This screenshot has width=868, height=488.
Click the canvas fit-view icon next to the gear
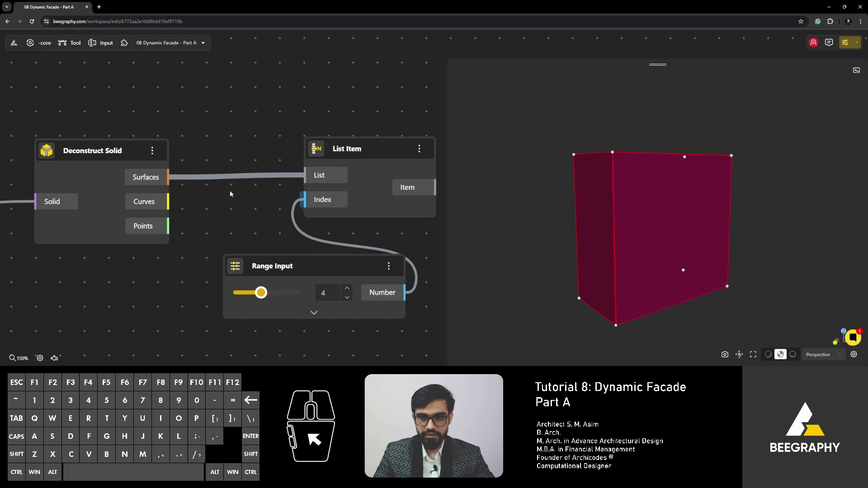tap(54, 358)
